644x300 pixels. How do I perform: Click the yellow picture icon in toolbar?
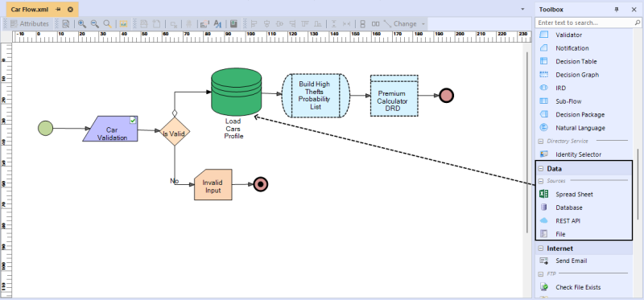(x=123, y=24)
